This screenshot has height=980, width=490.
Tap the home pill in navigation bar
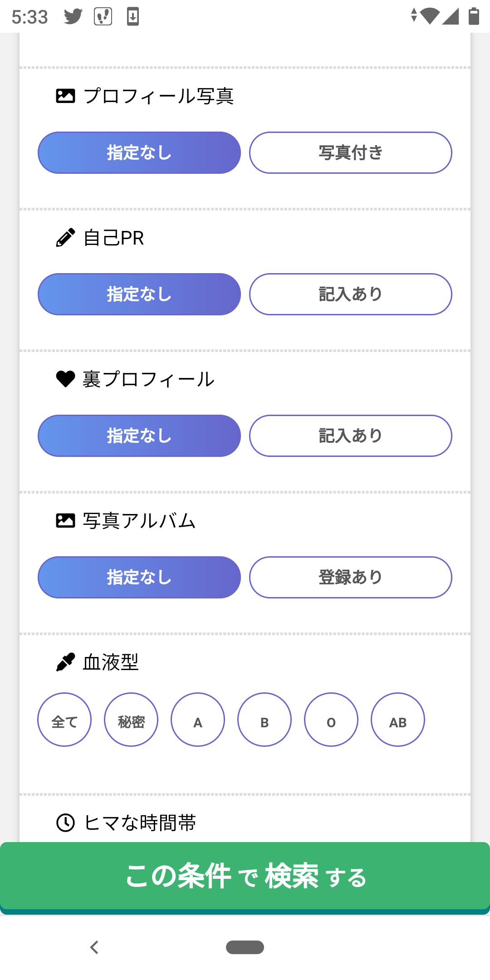tap(245, 947)
